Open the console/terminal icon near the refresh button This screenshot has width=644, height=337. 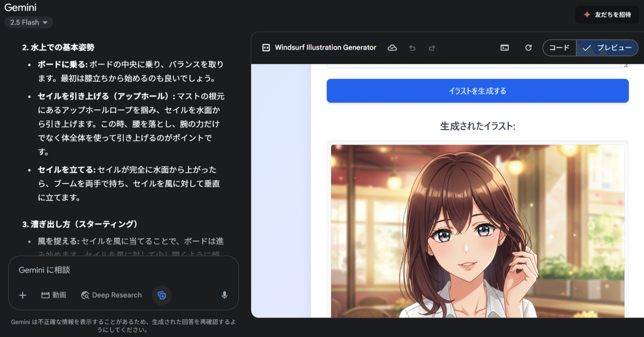[505, 47]
